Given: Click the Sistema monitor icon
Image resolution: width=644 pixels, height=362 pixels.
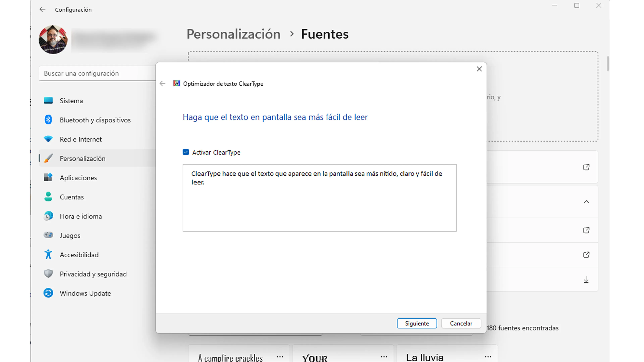Looking at the screenshot, I should click(48, 100).
